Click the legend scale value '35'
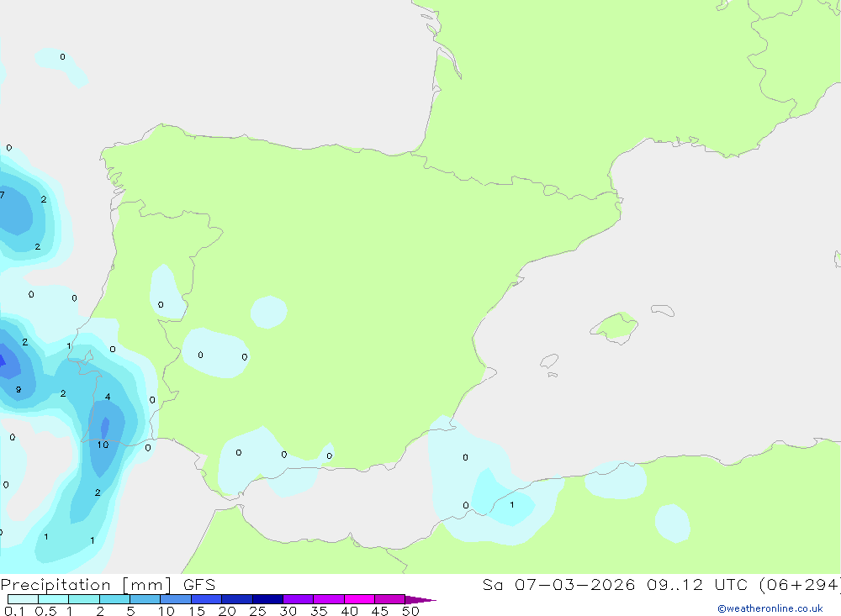Image resolution: width=841 pixels, height=616 pixels. tap(319, 611)
